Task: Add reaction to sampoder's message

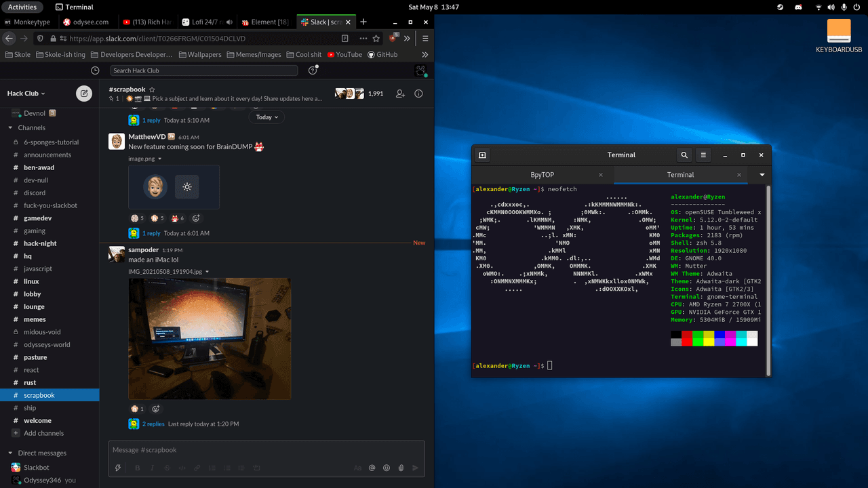Action: point(155,409)
